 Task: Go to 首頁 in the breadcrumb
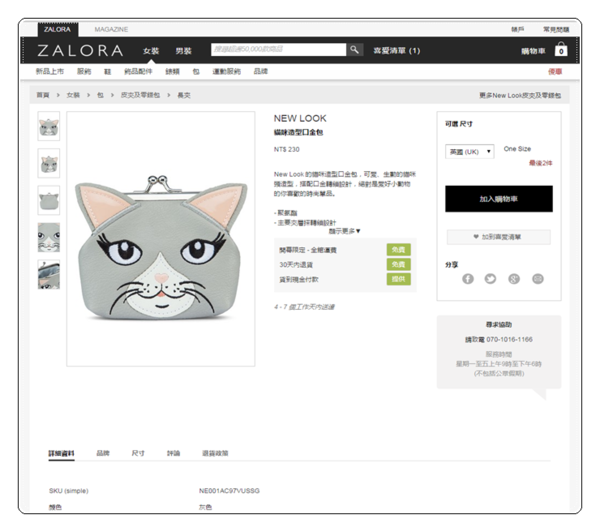(x=43, y=95)
